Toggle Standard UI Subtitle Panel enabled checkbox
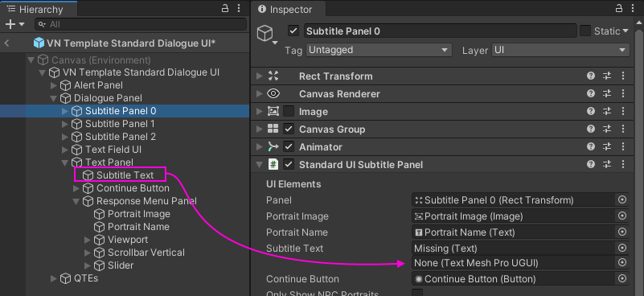The width and height of the screenshot is (644, 296). coord(289,165)
